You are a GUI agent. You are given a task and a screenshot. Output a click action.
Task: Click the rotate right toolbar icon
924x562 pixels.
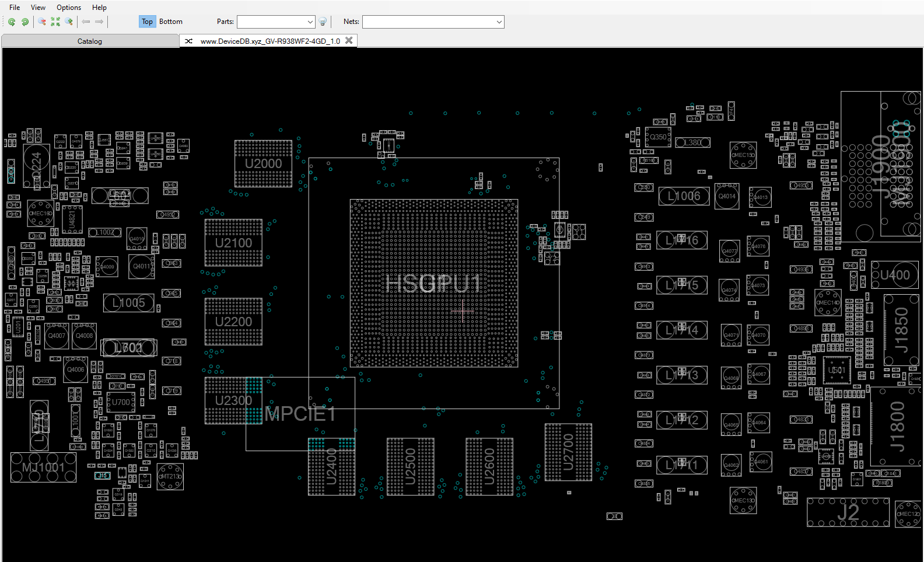click(25, 22)
